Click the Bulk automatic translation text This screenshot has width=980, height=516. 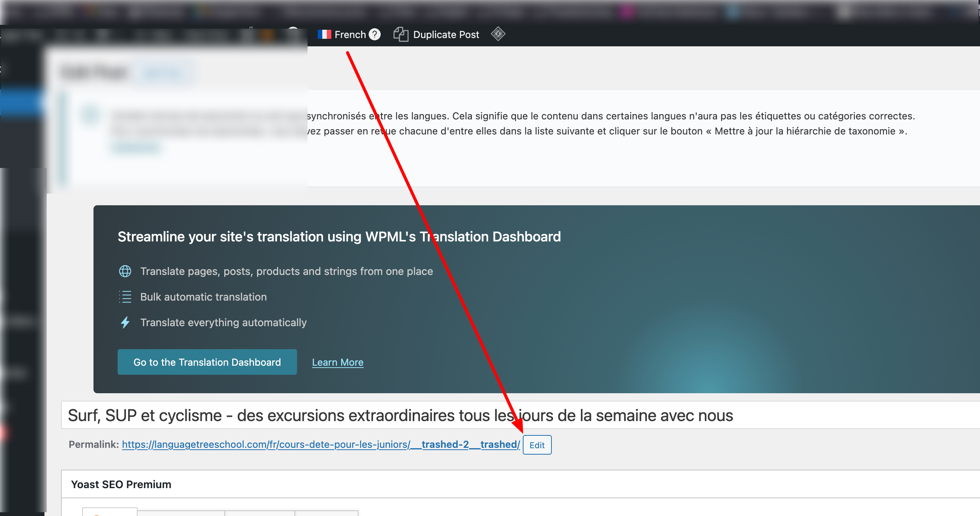coord(203,296)
